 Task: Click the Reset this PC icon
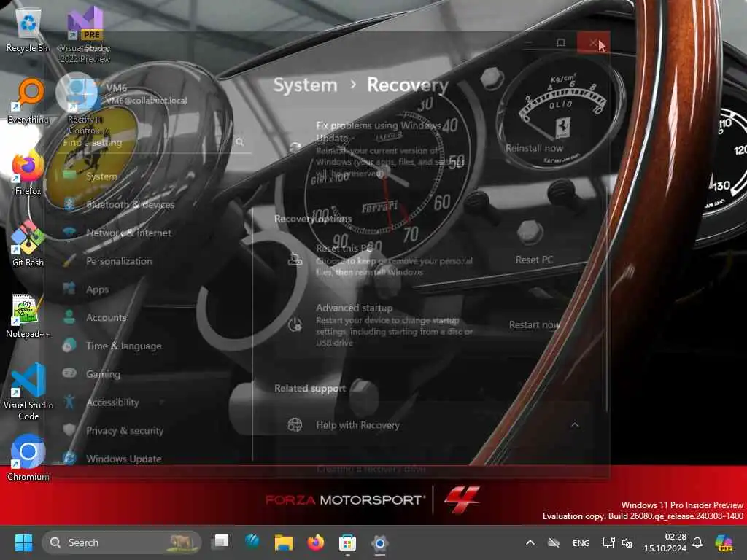tap(295, 260)
